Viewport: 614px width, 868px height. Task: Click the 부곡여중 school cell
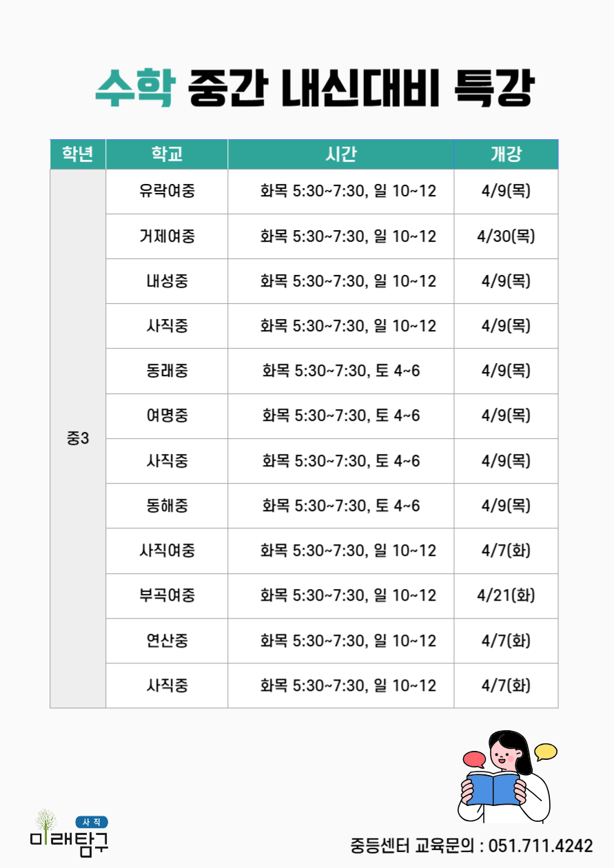click(167, 595)
